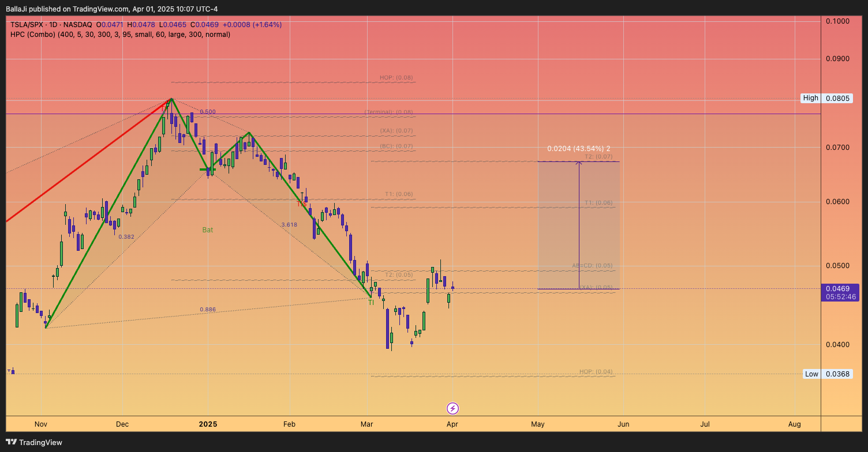Click the small 'T' marker by the November low candle
The height and width of the screenshot is (452, 868).
click(x=9, y=371)
